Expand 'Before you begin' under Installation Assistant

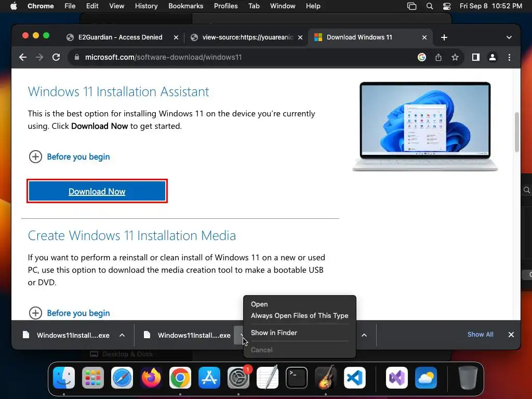[x=70, y=157]
